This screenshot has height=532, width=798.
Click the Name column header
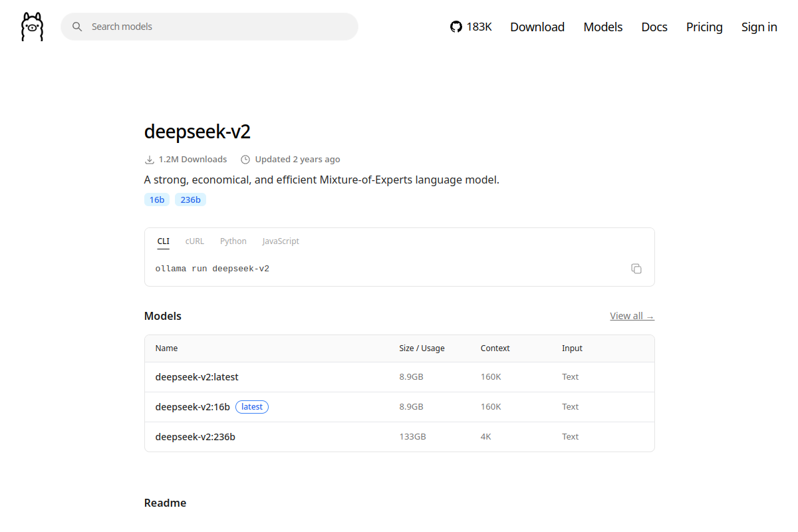click(166, 348)
